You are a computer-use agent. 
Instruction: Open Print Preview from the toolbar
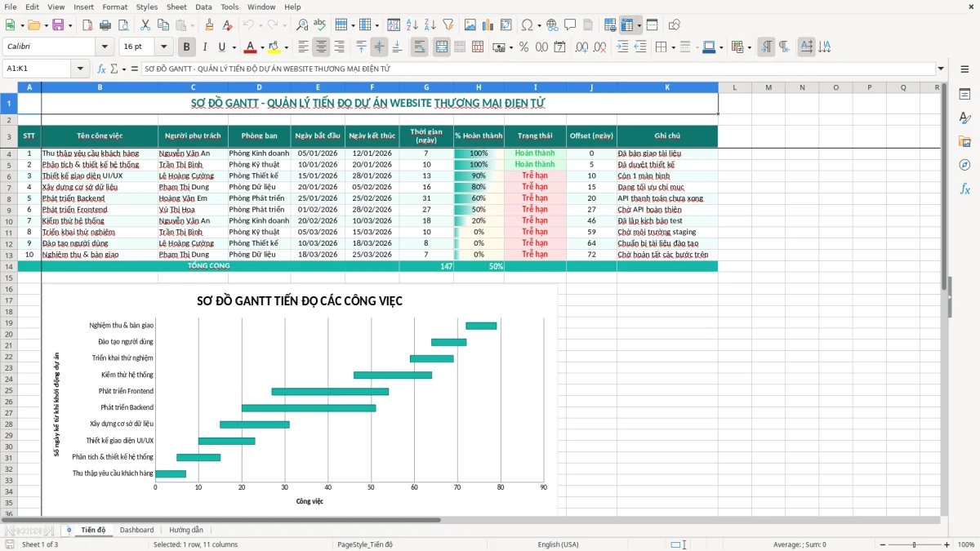coord(123,25)
